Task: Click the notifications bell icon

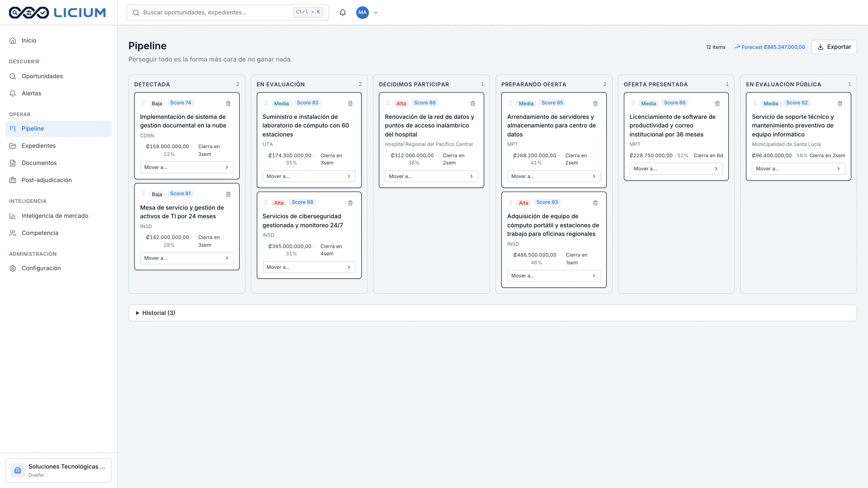Action: click(x=342, y=12)
